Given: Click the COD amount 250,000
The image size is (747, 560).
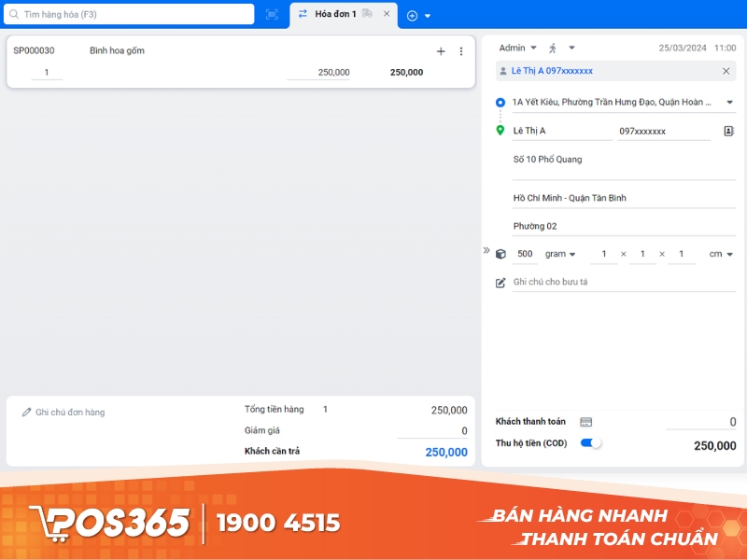Looking at the screenshot, I should coord(714,446).
